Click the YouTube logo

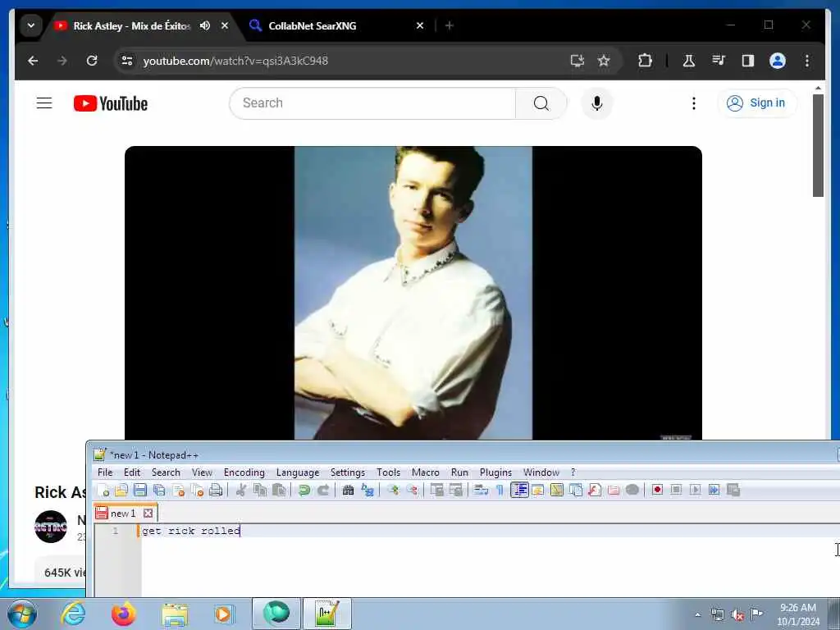(111, 103)
